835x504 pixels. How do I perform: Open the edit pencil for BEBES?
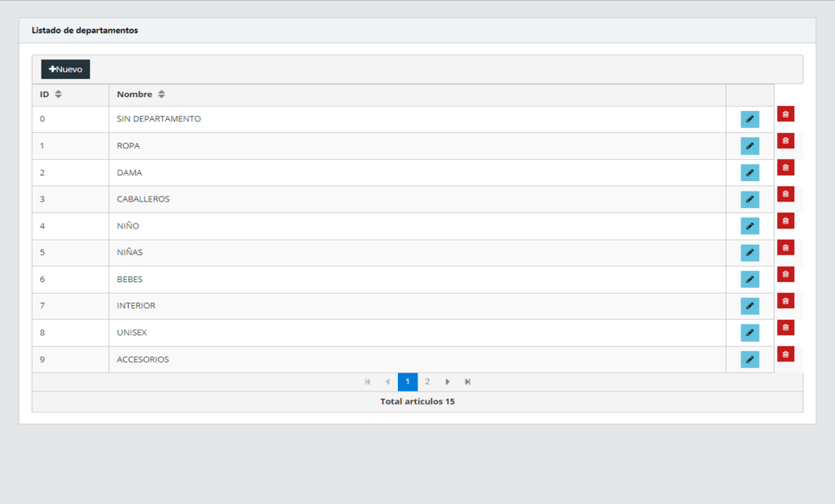[x=749, y=279]
